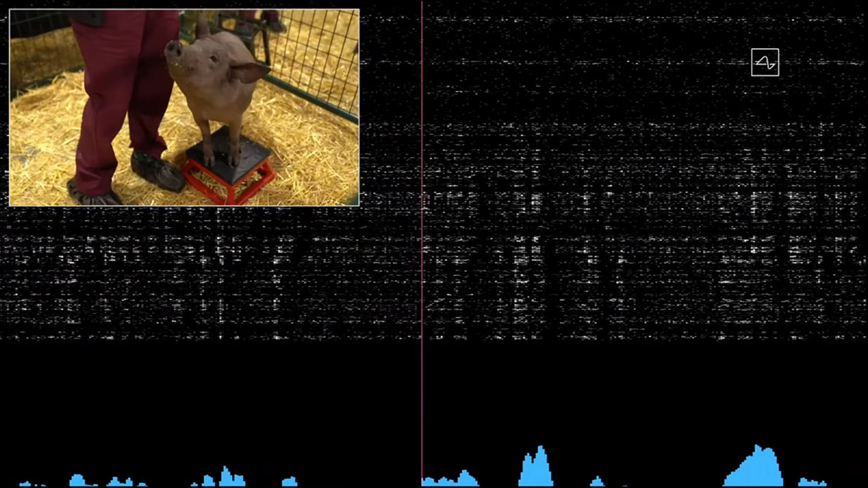Select the tiny isolated blue peak after twin spike
The width and height of the screenshot is (868, 488).
[597, 482]
